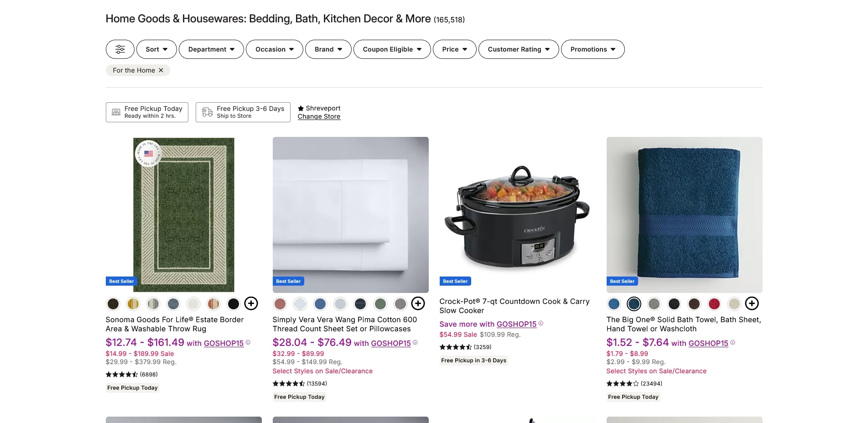868x423 pixels.
Task: Remove the For the Home filter
Action: [161, 70]
